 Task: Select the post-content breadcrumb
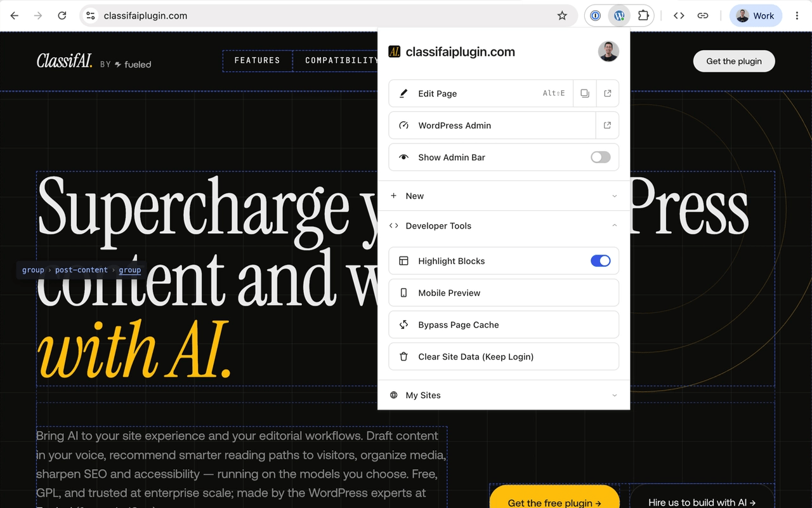click(81, 270)
